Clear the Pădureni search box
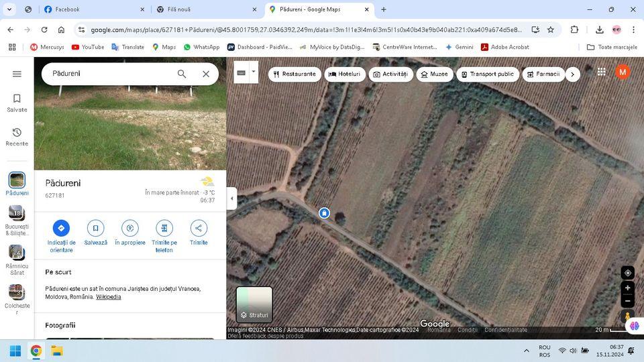 [x=206, y=74]
